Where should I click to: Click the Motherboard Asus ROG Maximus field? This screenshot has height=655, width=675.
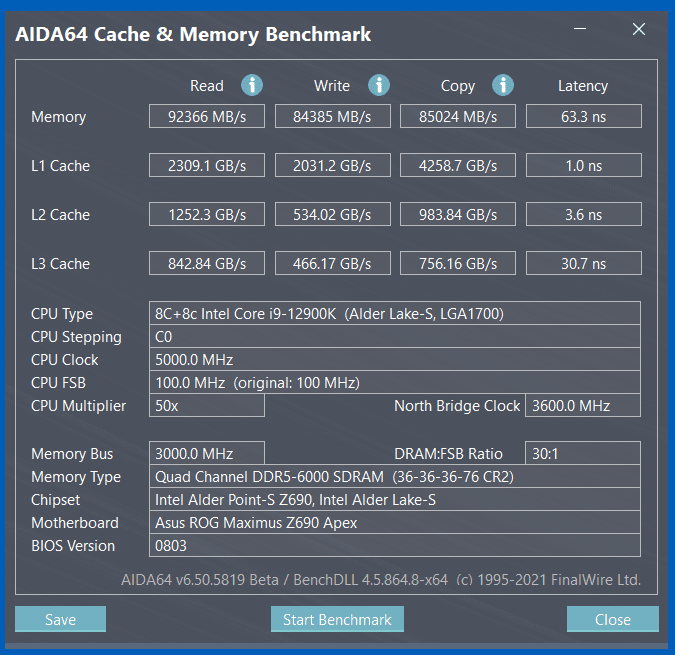395,522
